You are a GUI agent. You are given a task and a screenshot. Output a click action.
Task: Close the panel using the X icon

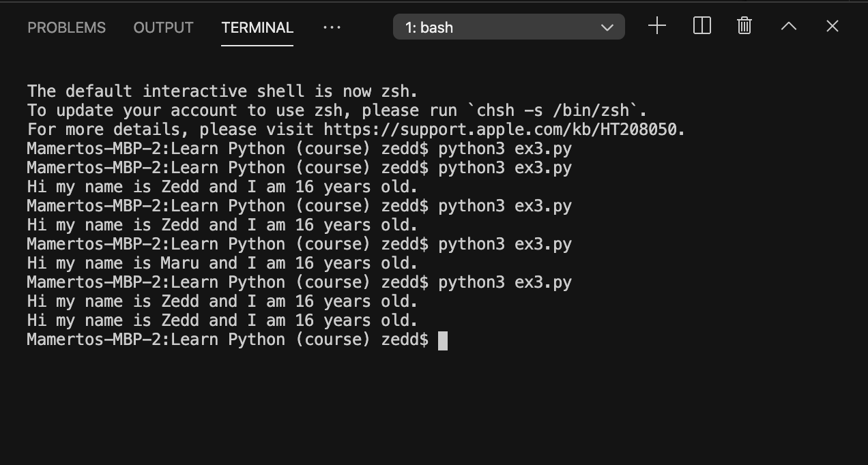coord(833,26)
